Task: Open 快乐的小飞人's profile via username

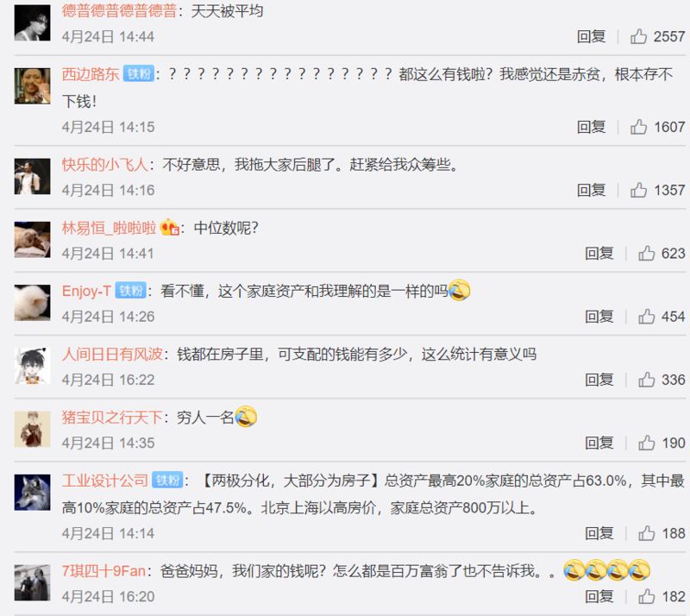Action: (x=104, y=165)
